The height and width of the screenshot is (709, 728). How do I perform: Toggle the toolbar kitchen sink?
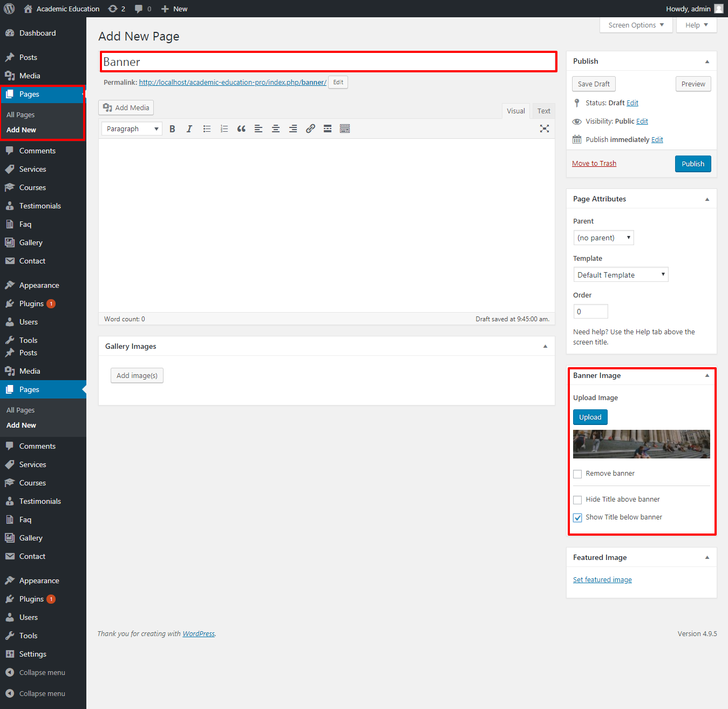coord(345,129)
